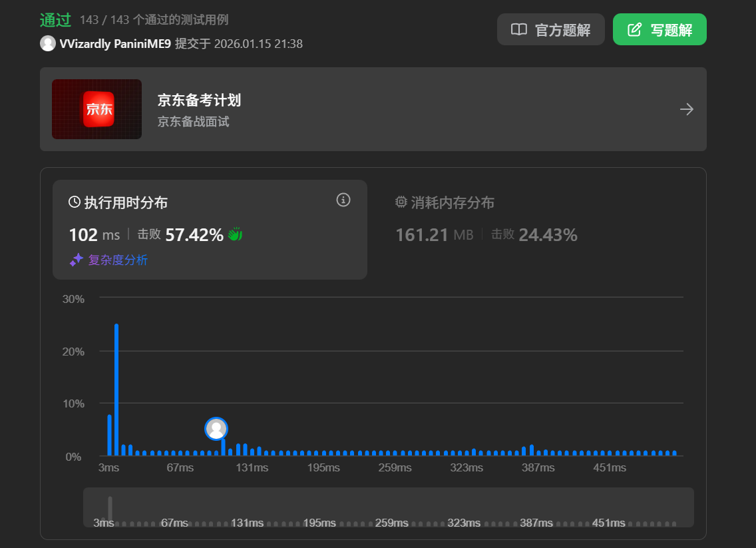Click the 161.21 MB memory value
Viewport: 756px width, 548px height.
coord(435,235)
